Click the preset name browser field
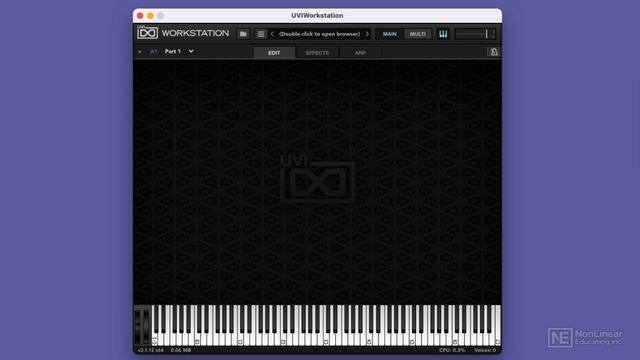This screenshot has height=360, width=640. pos(320,34)
